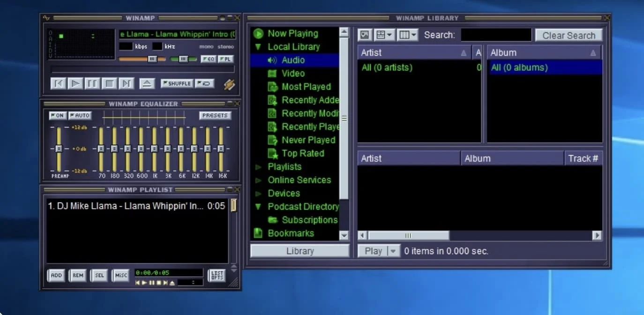Expand the Online Services tree node
This screenshot has width=644, height=315.
pos(258,180)
